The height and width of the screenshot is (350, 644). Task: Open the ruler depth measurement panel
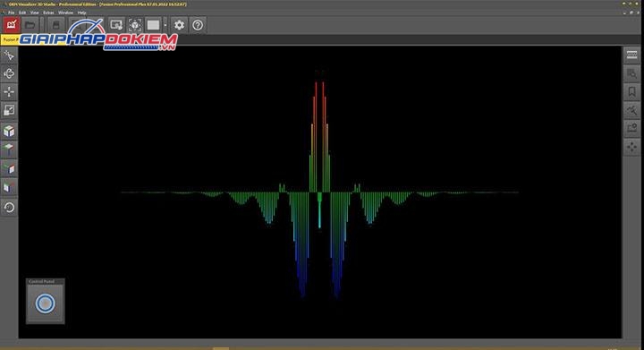tap(631, 55)
